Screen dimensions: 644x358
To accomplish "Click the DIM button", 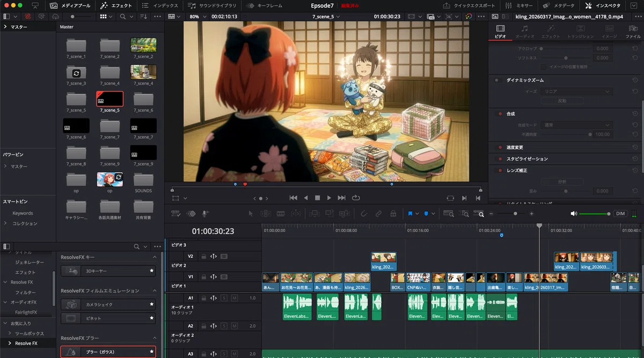I will point(621,213).
